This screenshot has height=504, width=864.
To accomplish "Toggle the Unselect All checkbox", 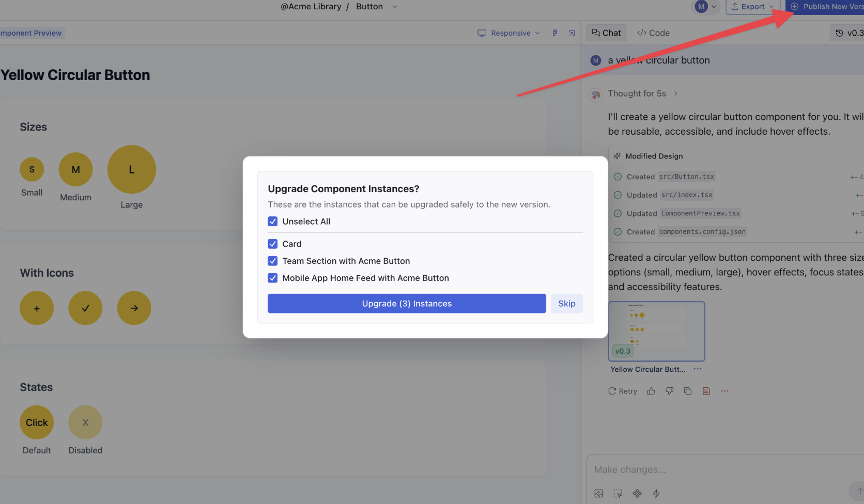I will click(x=273, y=222).
